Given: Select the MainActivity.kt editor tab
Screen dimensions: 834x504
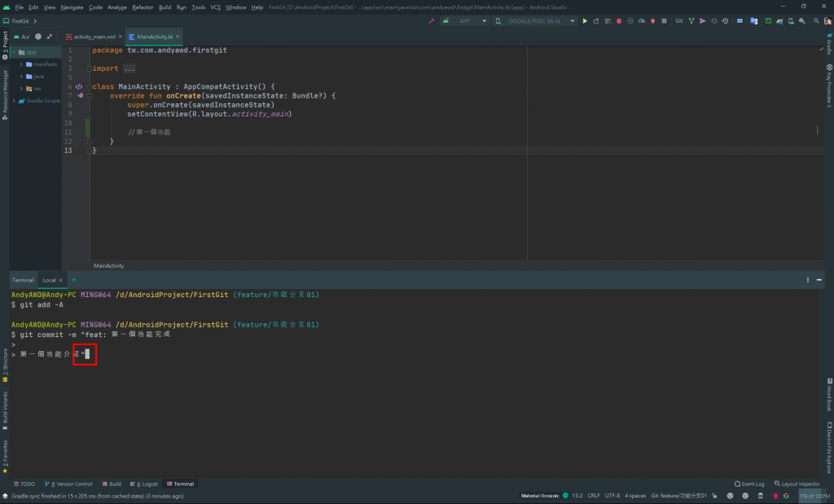Looking at the screenshot, I should pyautogui.click(x=154, y=37).
